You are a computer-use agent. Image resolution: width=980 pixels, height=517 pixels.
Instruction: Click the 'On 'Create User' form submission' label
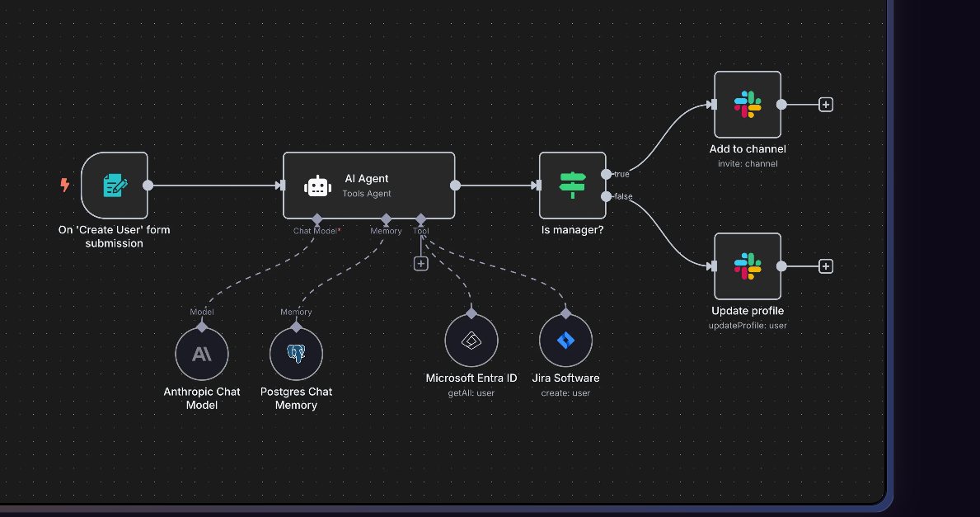115,237
